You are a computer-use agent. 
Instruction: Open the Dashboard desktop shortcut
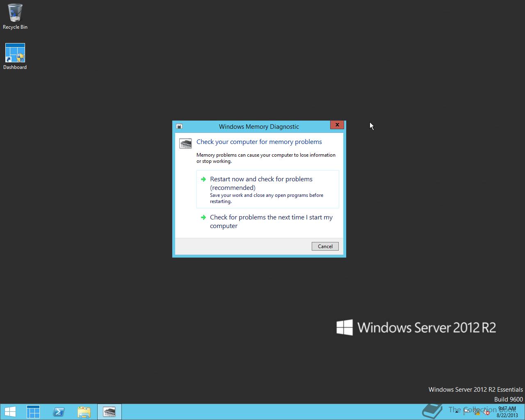click(15, 57)
